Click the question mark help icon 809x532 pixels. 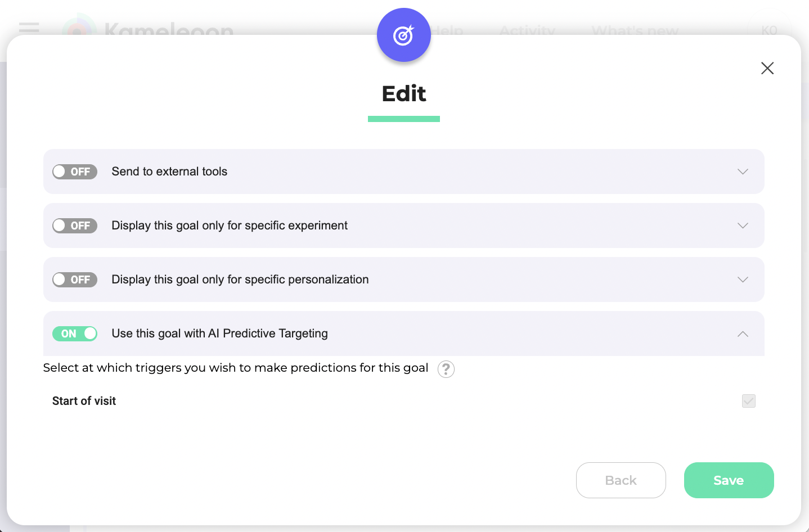click(446, 369)
